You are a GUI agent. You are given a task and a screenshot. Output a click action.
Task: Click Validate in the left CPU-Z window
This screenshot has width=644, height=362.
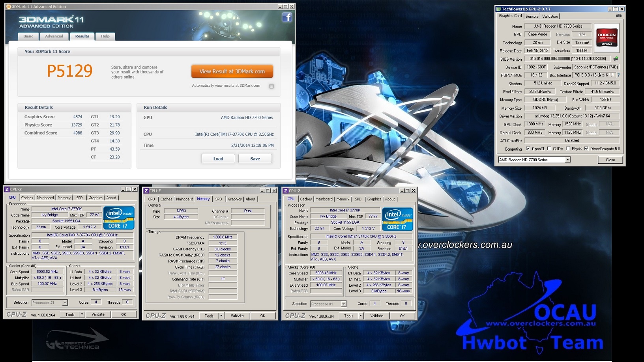98,314
